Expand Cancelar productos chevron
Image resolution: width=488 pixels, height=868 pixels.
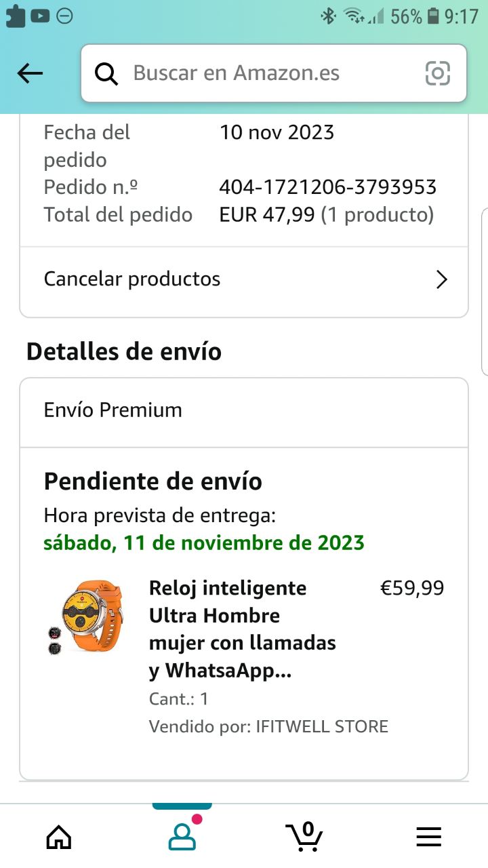click(x=442, y=279)
